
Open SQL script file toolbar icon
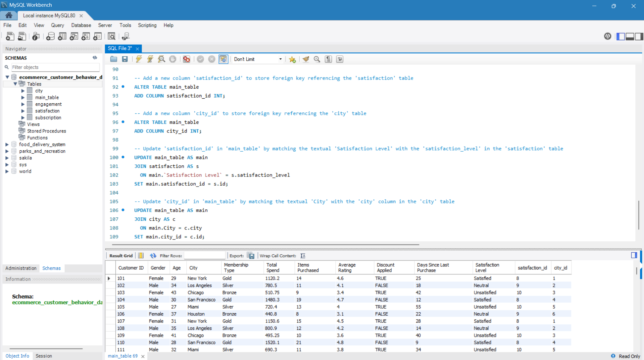tap(22, 36)
